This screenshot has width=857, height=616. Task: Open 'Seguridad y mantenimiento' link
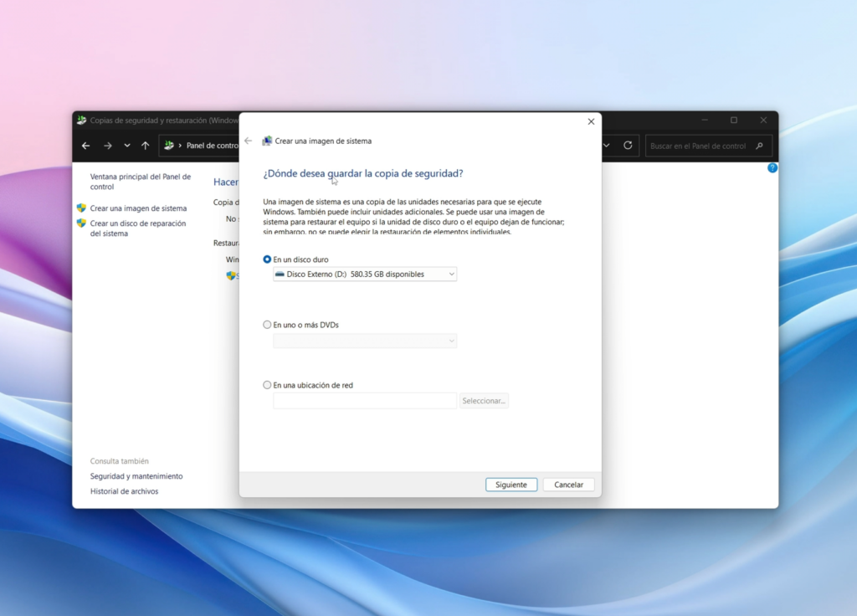pyautogui.click(x=136, y=476)
